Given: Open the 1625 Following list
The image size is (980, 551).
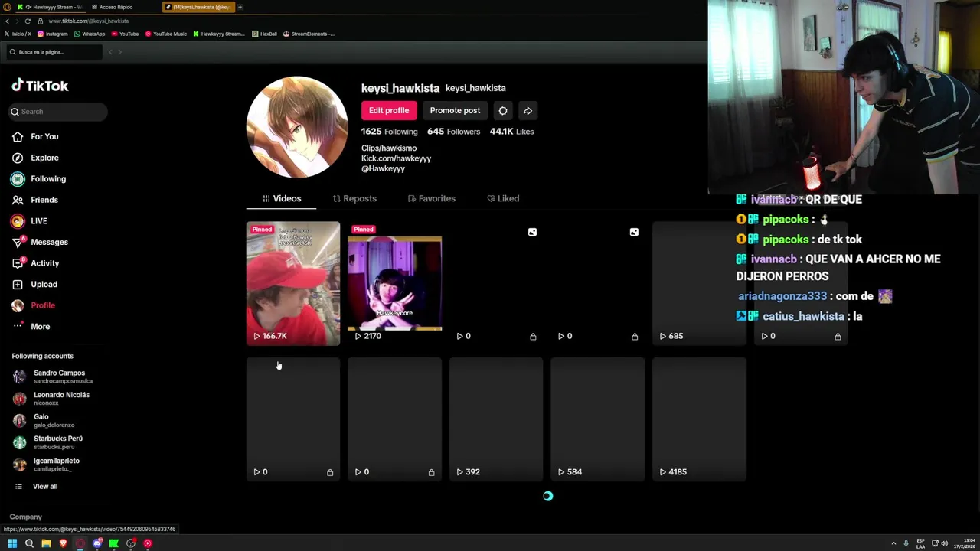Looking at the screenshot, I should click(389, 132).
